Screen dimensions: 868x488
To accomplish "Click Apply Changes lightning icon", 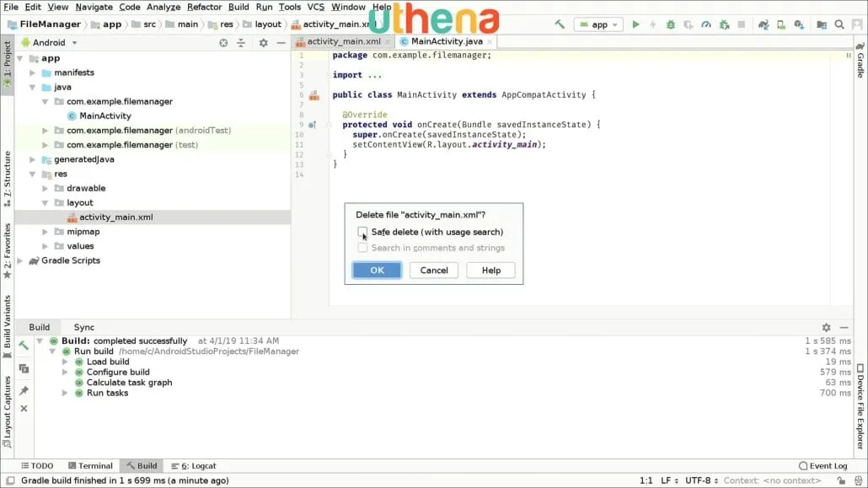I will click(652, 24).
